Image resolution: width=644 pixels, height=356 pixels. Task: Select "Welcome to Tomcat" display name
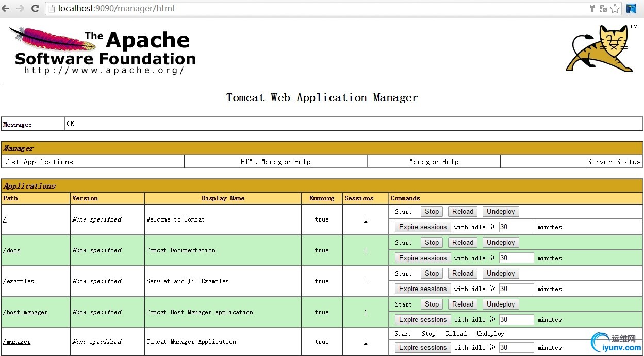pyautogui.click(x=175, y=219)
